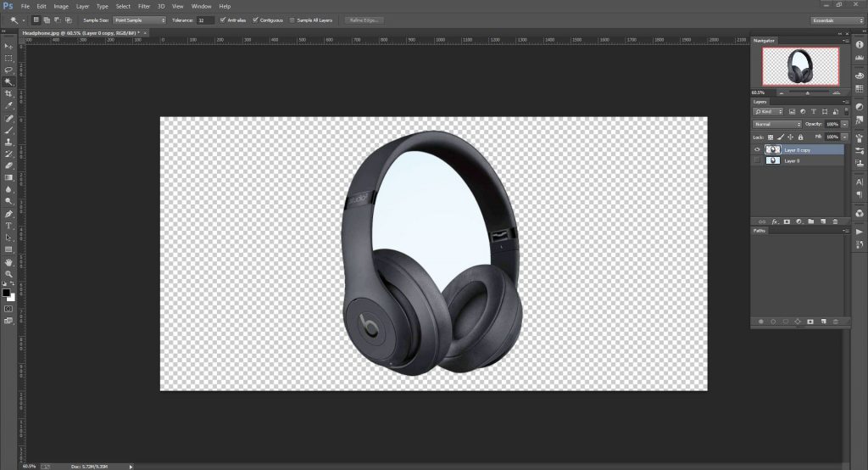Select the Blur tool
The height and width of the screenshot is (470, 868).
(8, 189)
